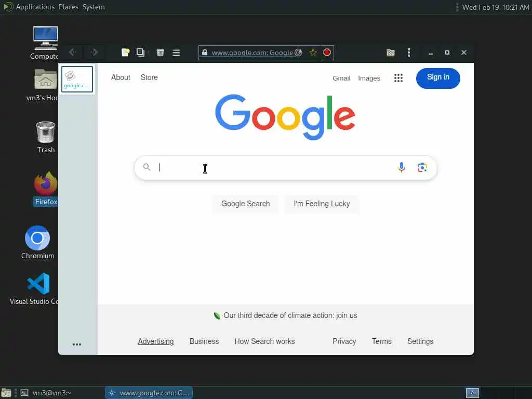The height and width of the screenshot is (399, 532).
Task: Reload the page with the circular arrow icon
Action: (299, 52)
